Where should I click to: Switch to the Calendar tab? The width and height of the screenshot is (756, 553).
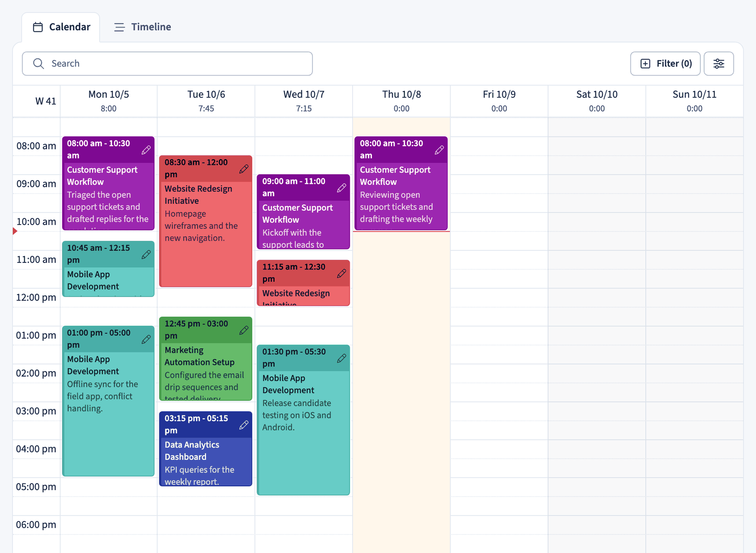pyautogui.click(x=61, y=27)
